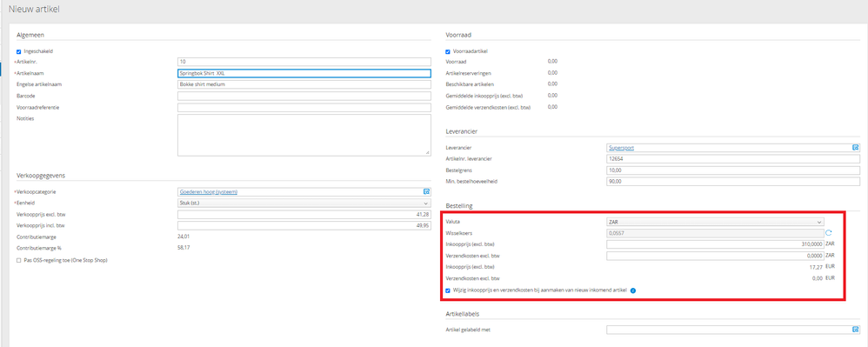
Task: Click Artikelnr. leverancier field 12654
Action: pos(733,159)
